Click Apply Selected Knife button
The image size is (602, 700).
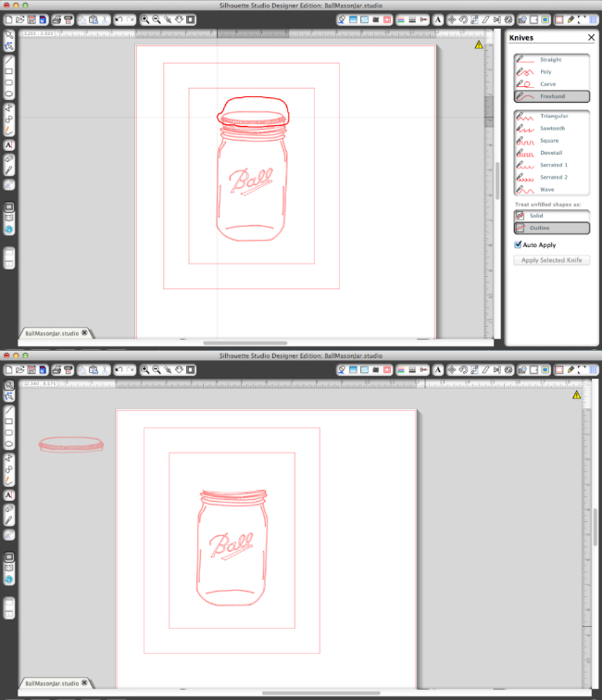552,260
